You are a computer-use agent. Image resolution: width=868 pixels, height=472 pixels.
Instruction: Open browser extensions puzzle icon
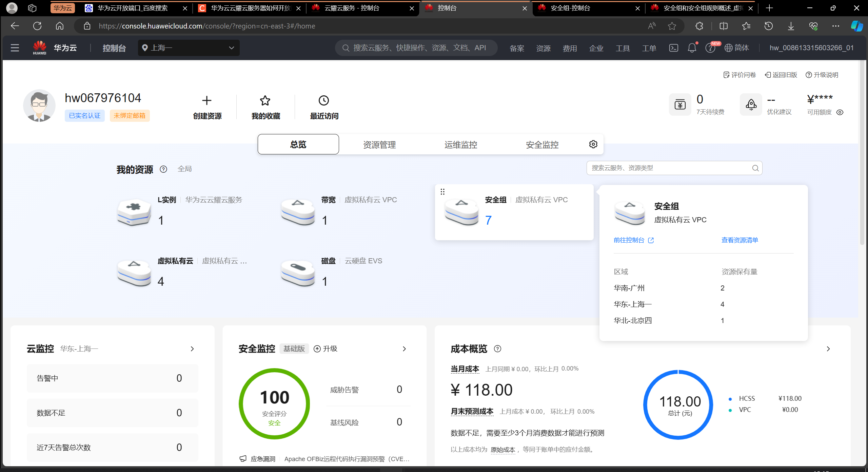[699, 26]
